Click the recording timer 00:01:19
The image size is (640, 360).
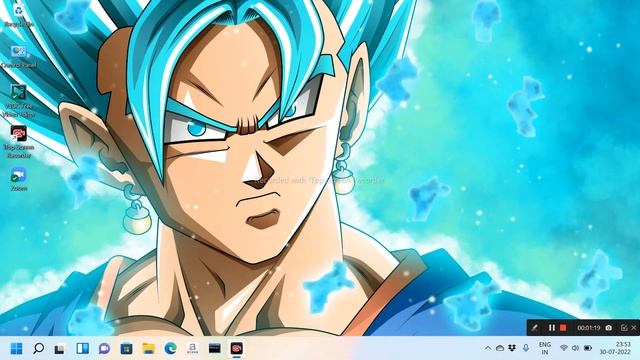pyautogui.click(x=589, y=328)
